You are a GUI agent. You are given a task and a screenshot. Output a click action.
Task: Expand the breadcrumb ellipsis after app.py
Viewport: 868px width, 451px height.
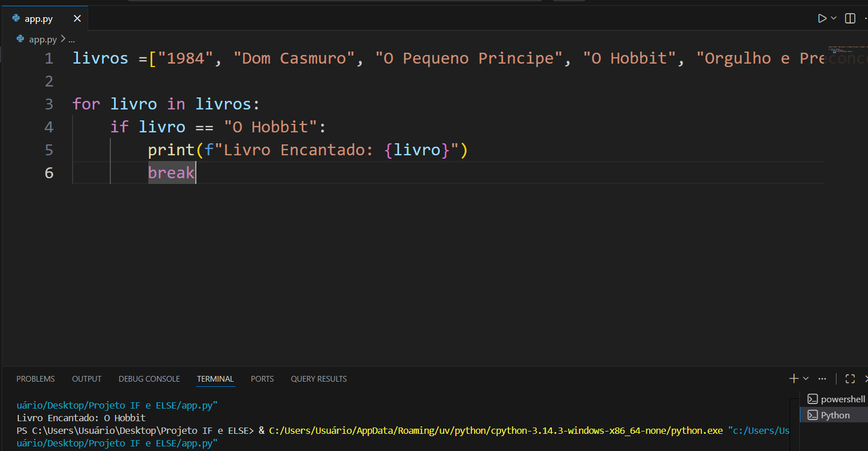[x=72, y=40]
